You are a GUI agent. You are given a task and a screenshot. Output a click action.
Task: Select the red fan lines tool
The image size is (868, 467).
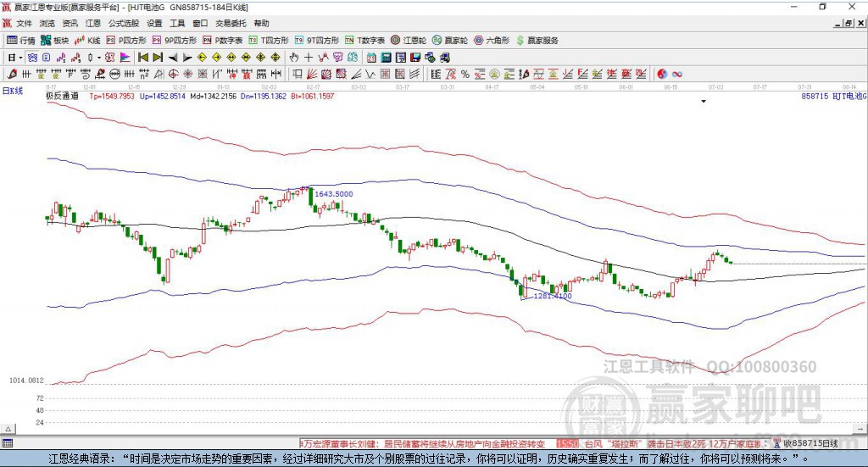312,74
